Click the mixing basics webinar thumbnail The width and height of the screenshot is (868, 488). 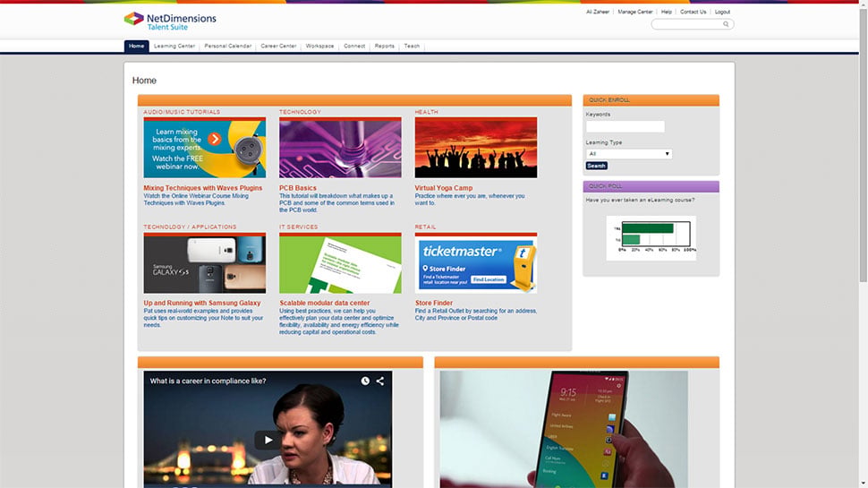click(205, 148)
